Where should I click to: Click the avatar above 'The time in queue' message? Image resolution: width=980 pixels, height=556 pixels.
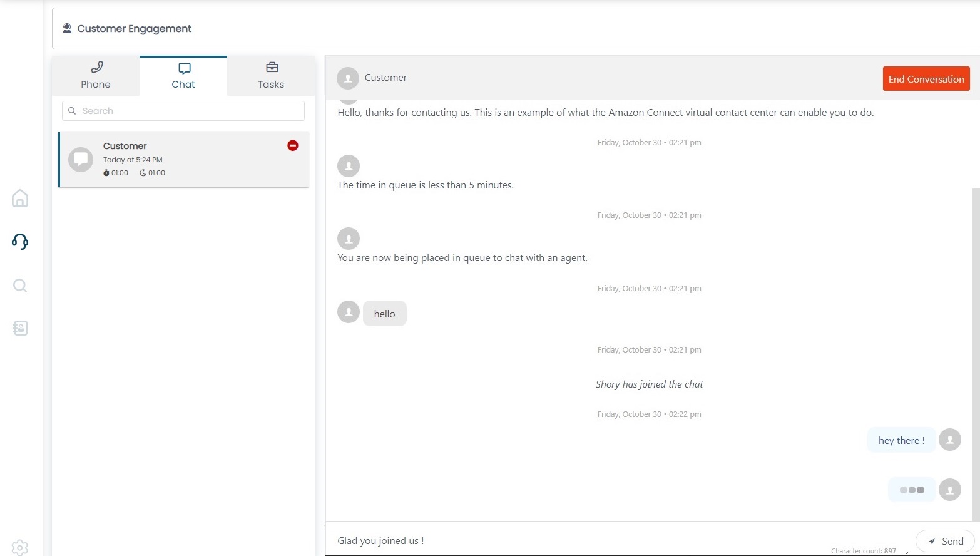(349, 166)
